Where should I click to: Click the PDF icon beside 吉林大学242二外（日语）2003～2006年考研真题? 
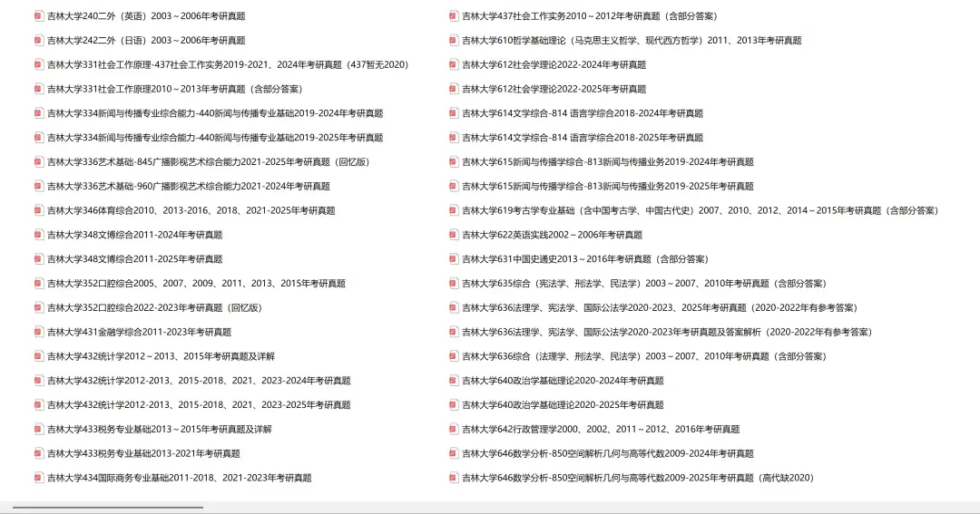pos(39,41)
